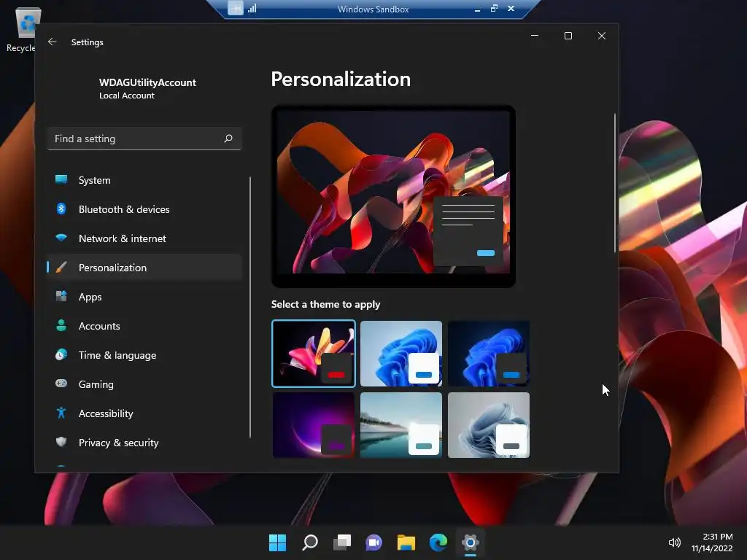Click the Time & language clock icon
This screenshot has width=747, height=560.
coord(61,354)
